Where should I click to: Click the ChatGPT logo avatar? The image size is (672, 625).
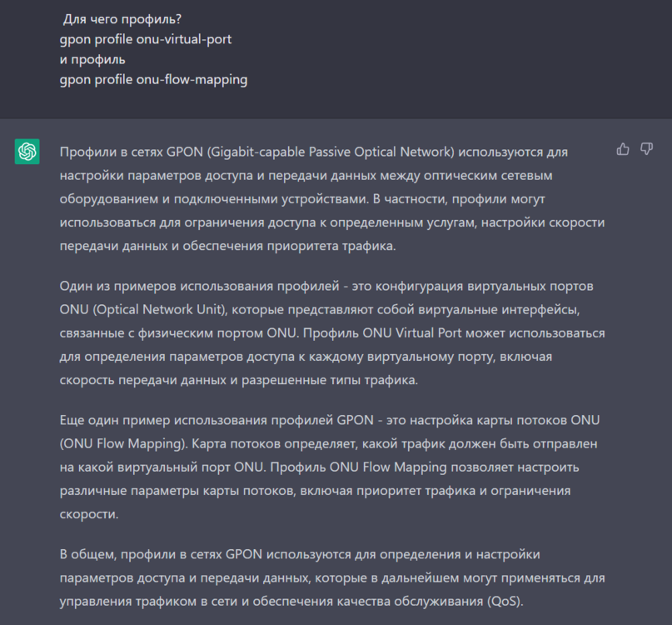pyautogui.click(x=27, y=152)
